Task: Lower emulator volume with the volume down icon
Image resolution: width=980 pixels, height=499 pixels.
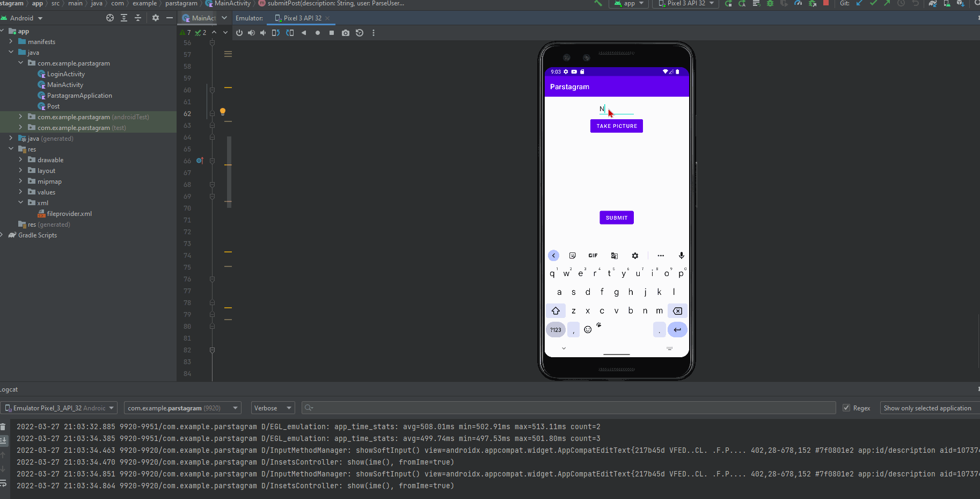Action: point(263,33)
